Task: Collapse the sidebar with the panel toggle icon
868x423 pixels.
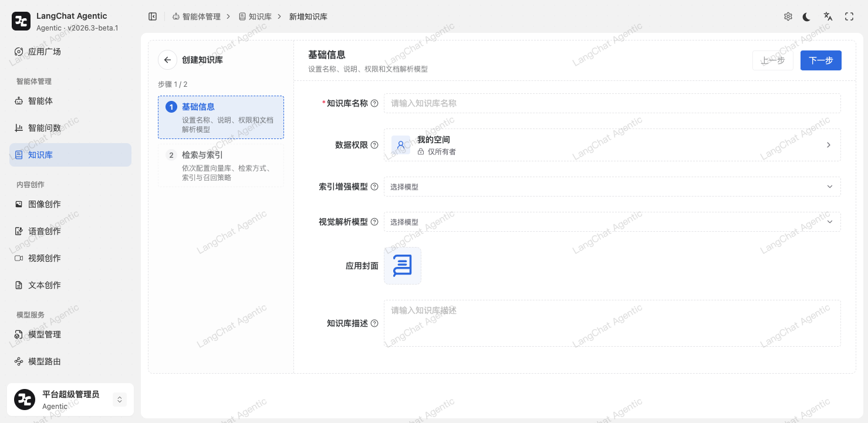Action: pyautogui.click(x=153, y=16)
